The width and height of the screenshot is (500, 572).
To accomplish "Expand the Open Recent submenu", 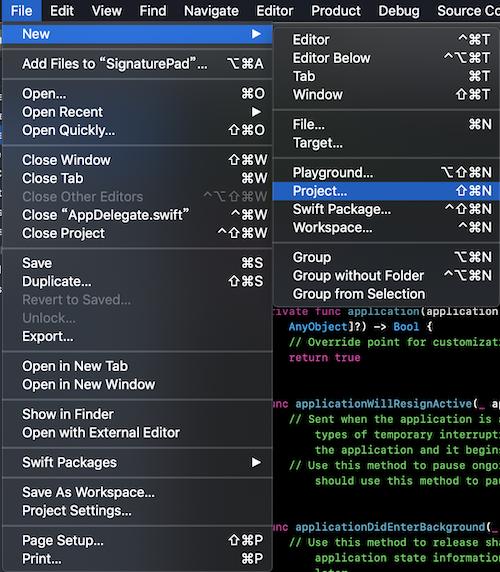I will coord(137,112).
